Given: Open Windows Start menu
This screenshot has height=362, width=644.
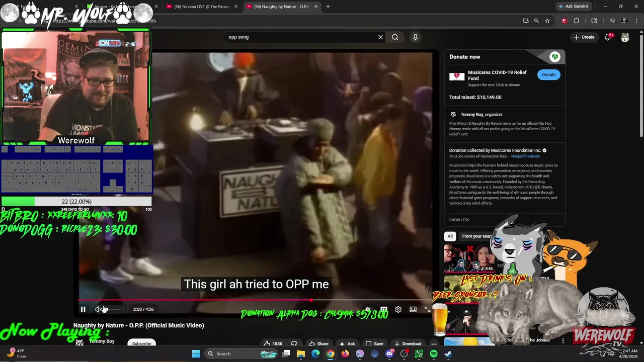Looking at the screenshot, I should 196,354.
